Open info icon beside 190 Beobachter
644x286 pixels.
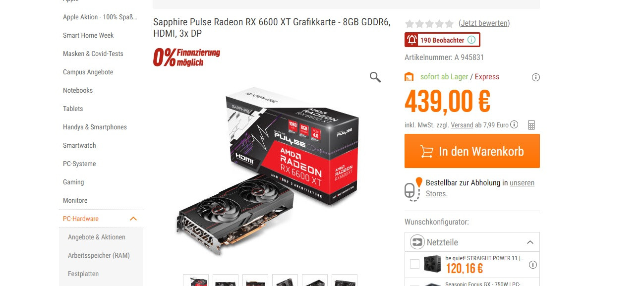471,40
